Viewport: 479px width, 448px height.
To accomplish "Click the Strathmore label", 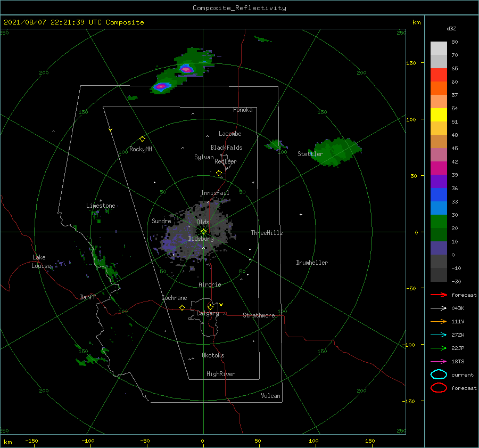I will tap(259, 315).
